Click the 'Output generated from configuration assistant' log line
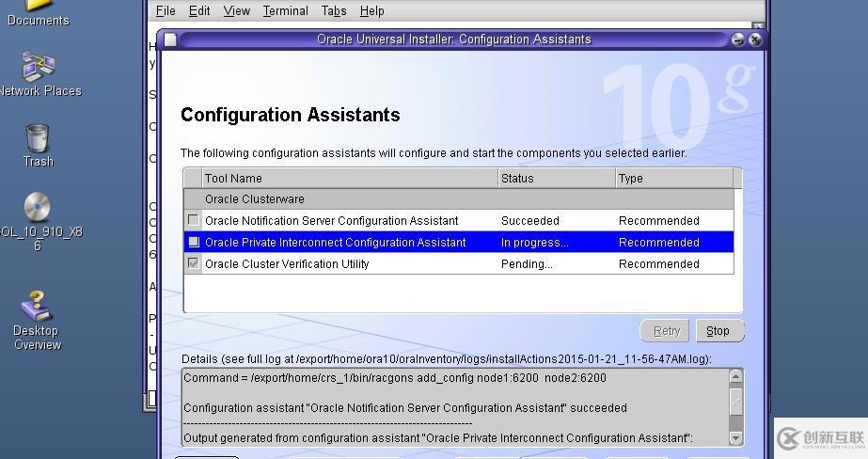The width and height of the screenshot is (868, 459). click(x=438, y=438)
